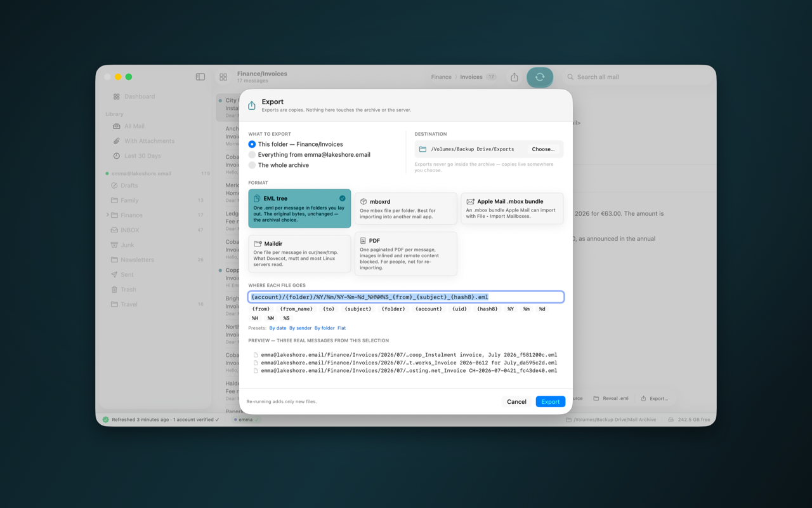This screenshot has width=812, height=508.
Task: Insert the %d day token
Action: [542, 309]
